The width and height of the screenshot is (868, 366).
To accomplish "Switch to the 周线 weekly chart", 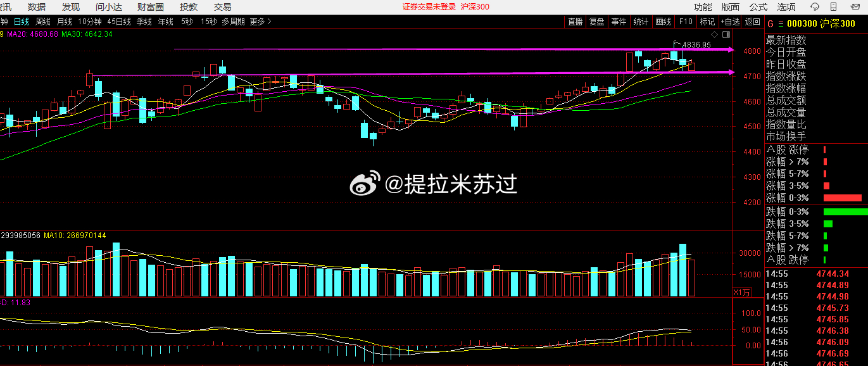I will (x=44, y=21).
